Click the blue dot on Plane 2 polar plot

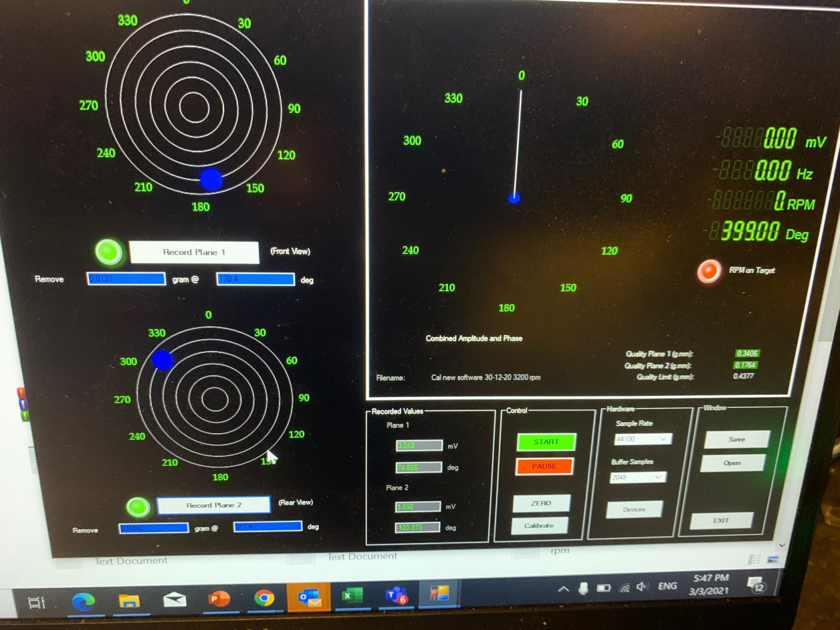pos(162,360)
